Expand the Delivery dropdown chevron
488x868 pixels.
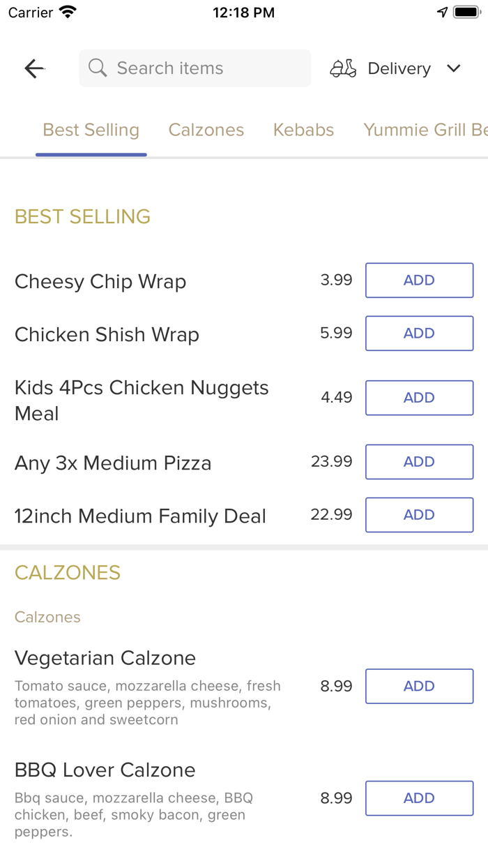click(454, 68)
